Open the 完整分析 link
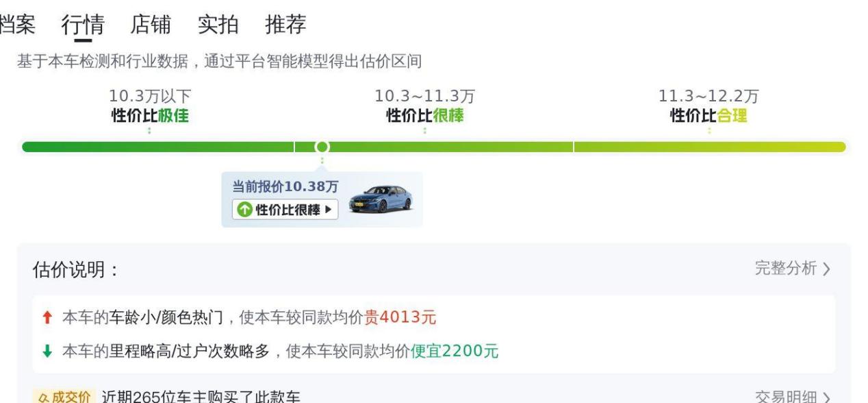This screenshot has height=403, width=868. (785, 269)
